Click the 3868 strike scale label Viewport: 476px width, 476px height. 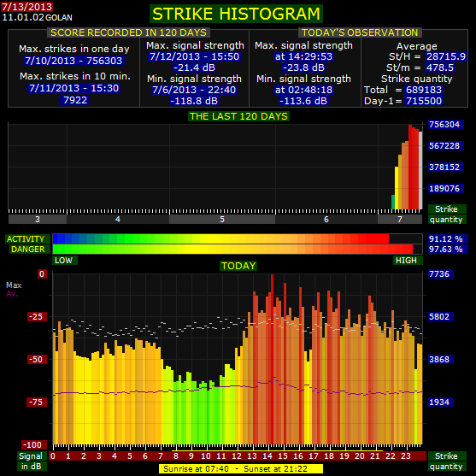(440, 360)
